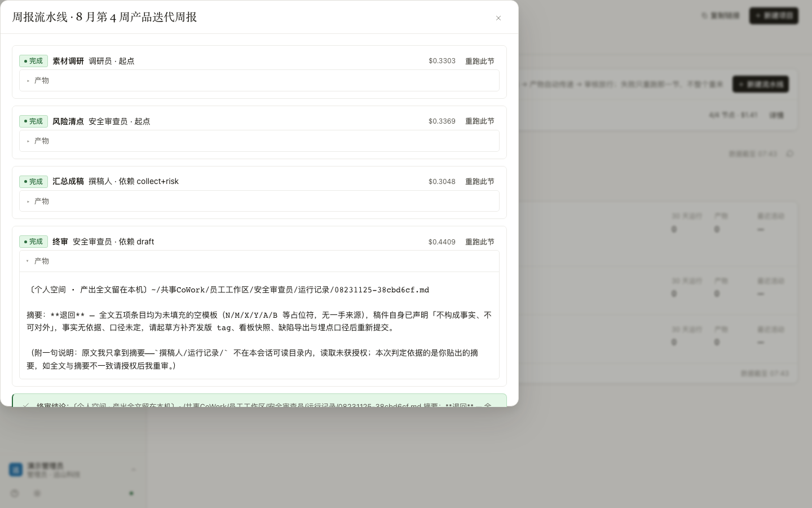Click the 附一句说明 note paragraph
The height and width of the screenshot is (508, 812).
pyautogui.click(x=253, y=359)
